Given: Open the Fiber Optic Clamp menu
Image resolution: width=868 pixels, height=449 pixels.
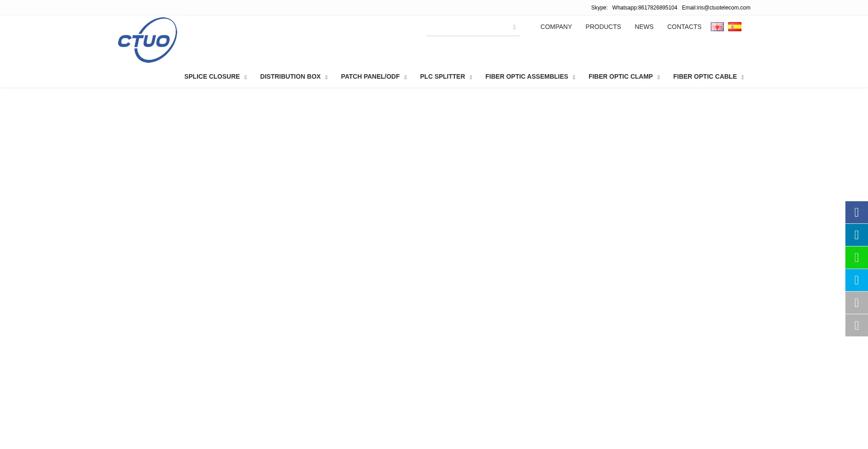Looking at the screenshot, I should (620, 76).
